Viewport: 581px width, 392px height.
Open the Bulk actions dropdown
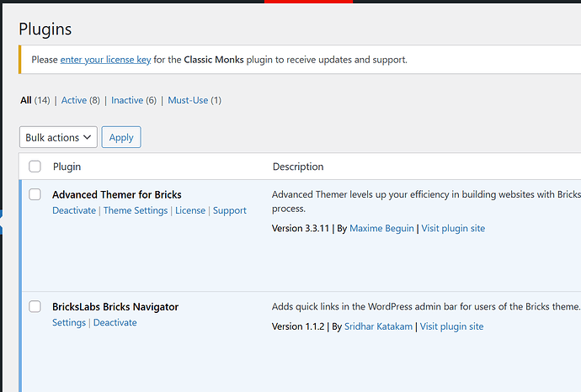coord(58,137)
